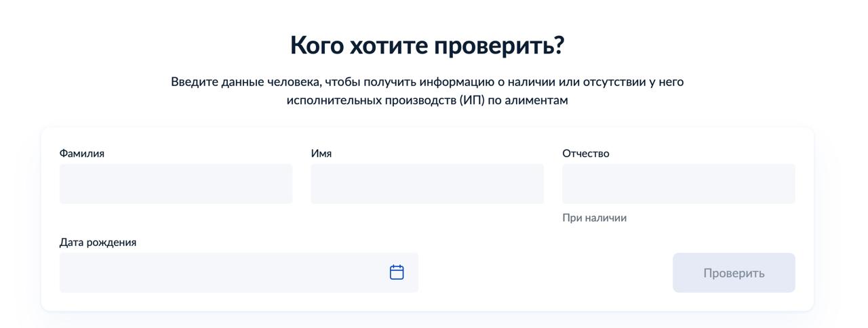Viewport: 868px width, 328px height.
Task: Click the Отчество field label
Action: click(x=586, y=153)
